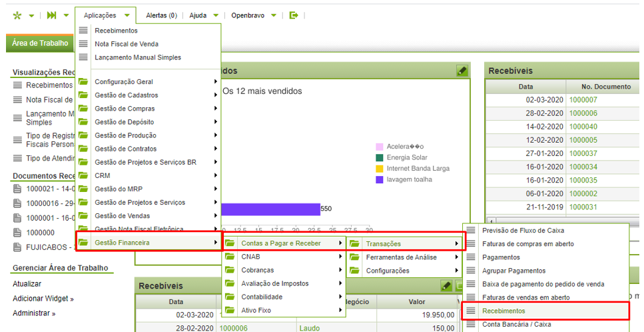Switch to the Área de Trabalho tab
Screen dimensions: 644x332
[40, 43]
